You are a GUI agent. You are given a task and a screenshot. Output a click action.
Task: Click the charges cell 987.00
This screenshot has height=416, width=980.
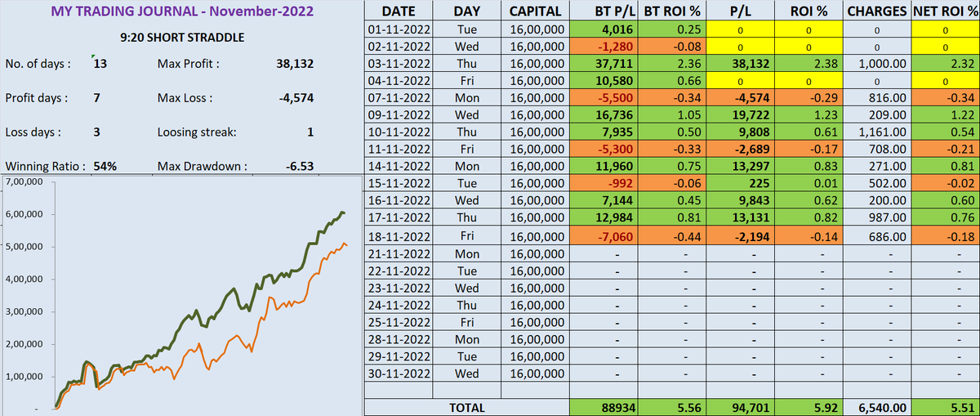876,217
